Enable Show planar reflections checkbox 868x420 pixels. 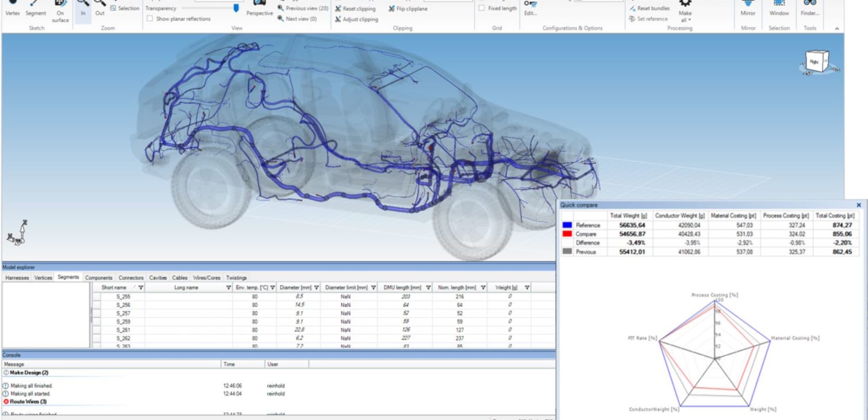pyautogui.click(x=150, y=19)
